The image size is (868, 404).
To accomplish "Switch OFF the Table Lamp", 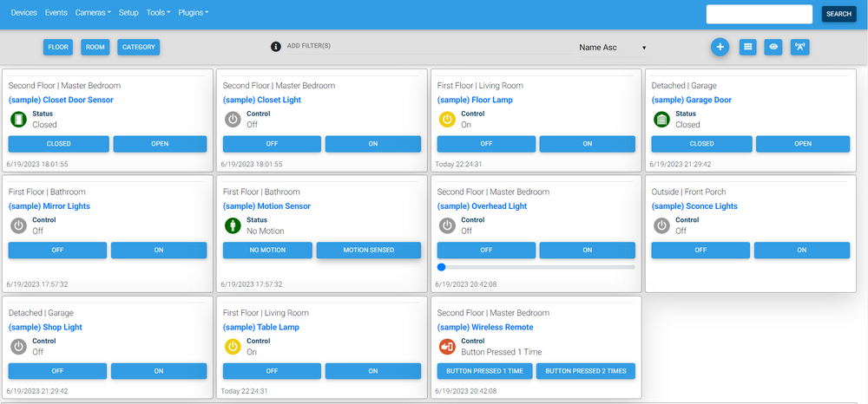I will coord(272,371).
